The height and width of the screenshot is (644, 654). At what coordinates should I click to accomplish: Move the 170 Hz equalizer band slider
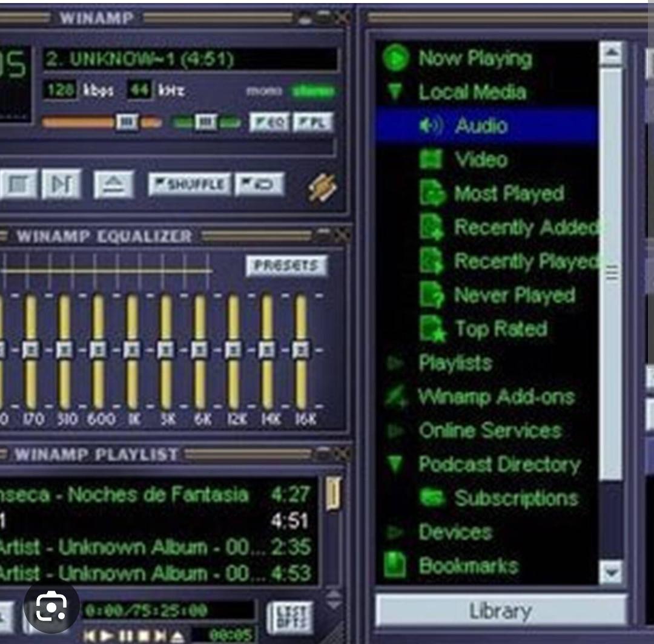(30, 350)
